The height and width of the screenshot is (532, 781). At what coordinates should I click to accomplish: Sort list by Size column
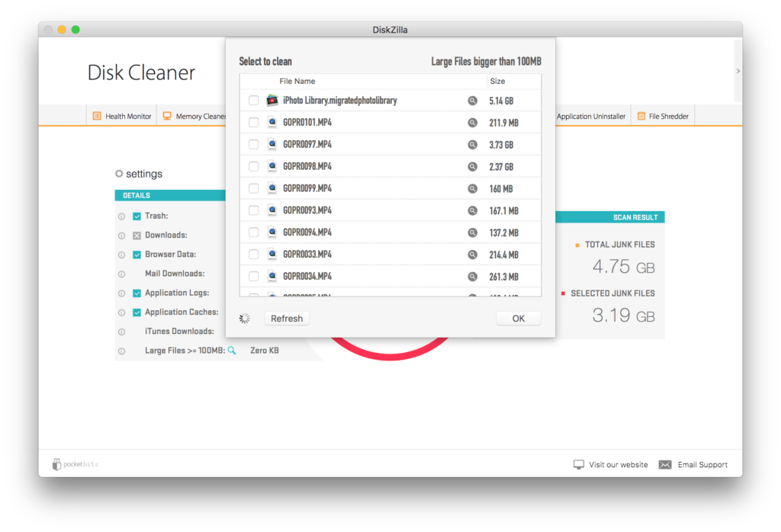[513, 81]
